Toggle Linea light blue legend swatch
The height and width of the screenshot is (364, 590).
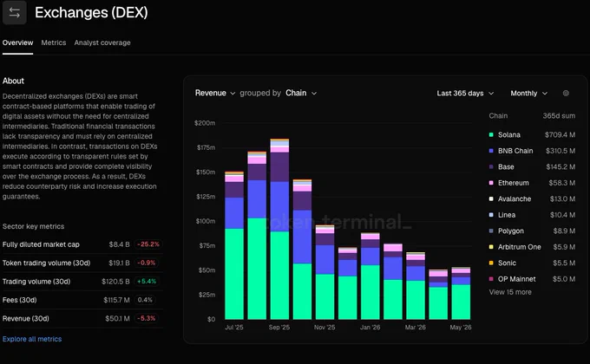pos(491,215)
